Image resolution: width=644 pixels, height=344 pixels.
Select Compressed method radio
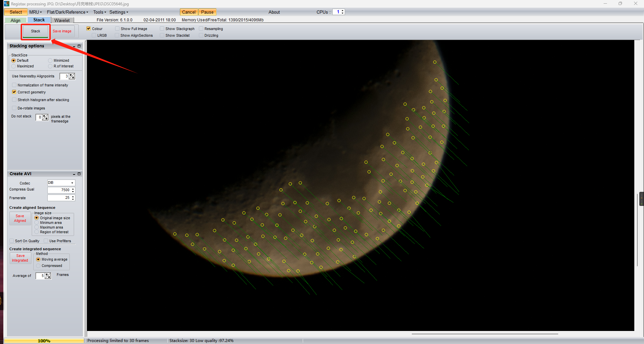(x=38, y=266)
